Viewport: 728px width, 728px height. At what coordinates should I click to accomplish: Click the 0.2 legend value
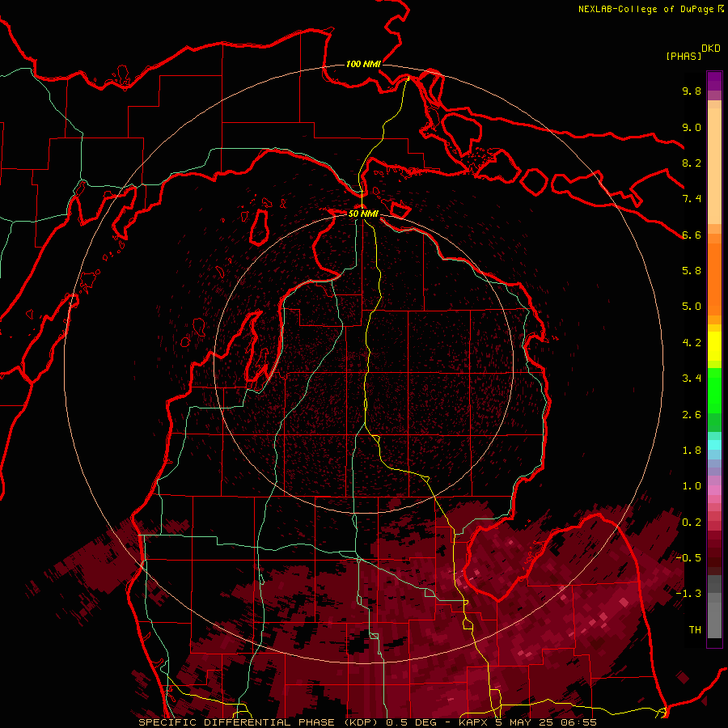point(692,523)
